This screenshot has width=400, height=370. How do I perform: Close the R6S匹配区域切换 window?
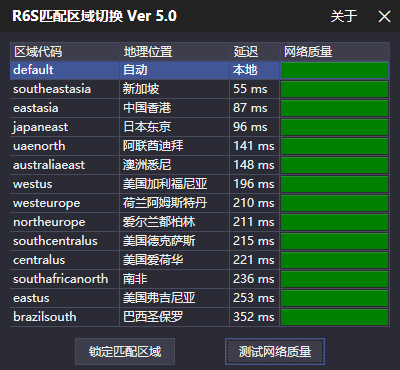[x=384, y=16]
